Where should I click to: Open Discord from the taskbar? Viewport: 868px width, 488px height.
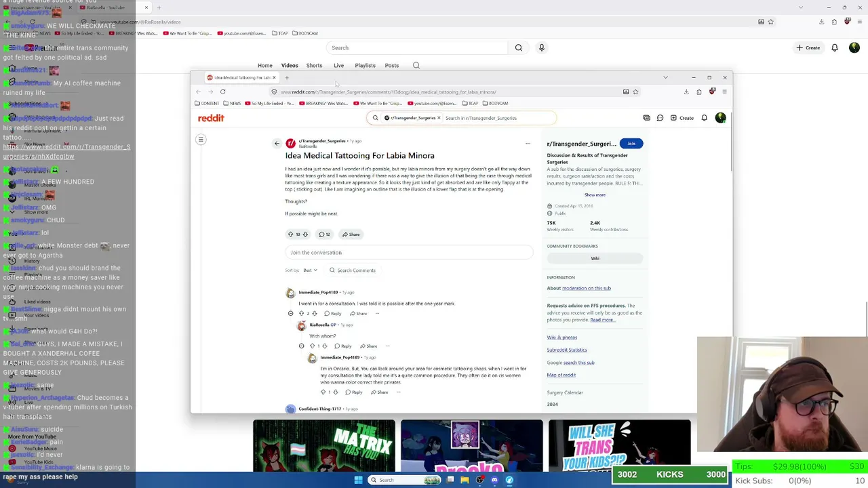[494, 480]
